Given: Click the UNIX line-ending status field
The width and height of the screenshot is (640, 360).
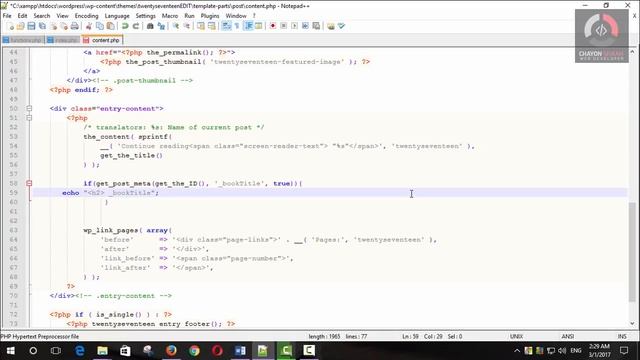Looking at the screenshot, I should pos(516,337).
